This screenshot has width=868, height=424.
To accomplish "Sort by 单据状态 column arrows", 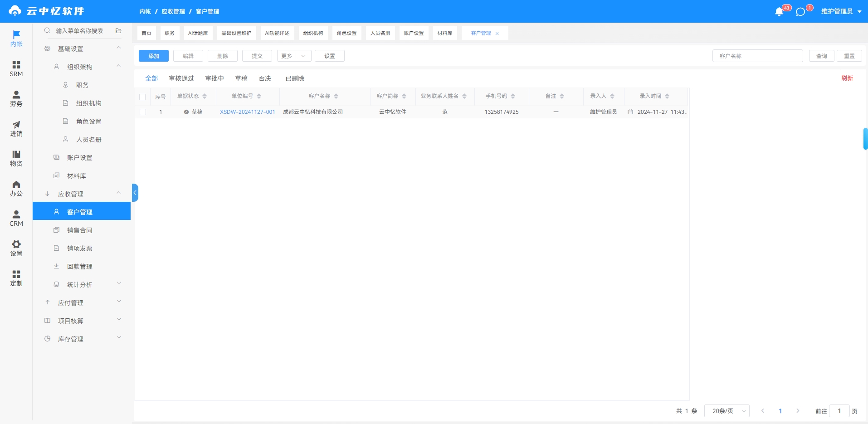I will click(205, 96).
